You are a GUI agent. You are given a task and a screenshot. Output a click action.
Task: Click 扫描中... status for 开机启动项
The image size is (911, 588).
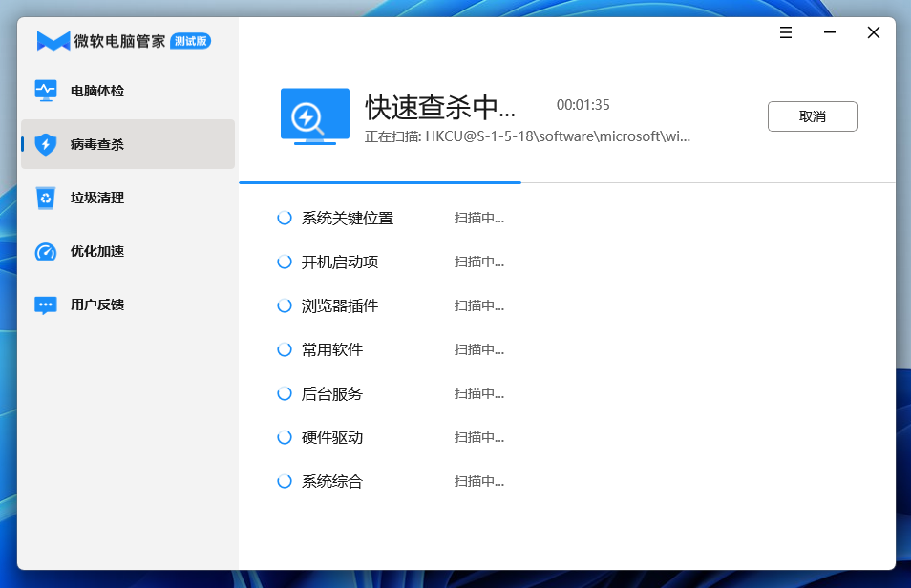click(x=478, y=262)
